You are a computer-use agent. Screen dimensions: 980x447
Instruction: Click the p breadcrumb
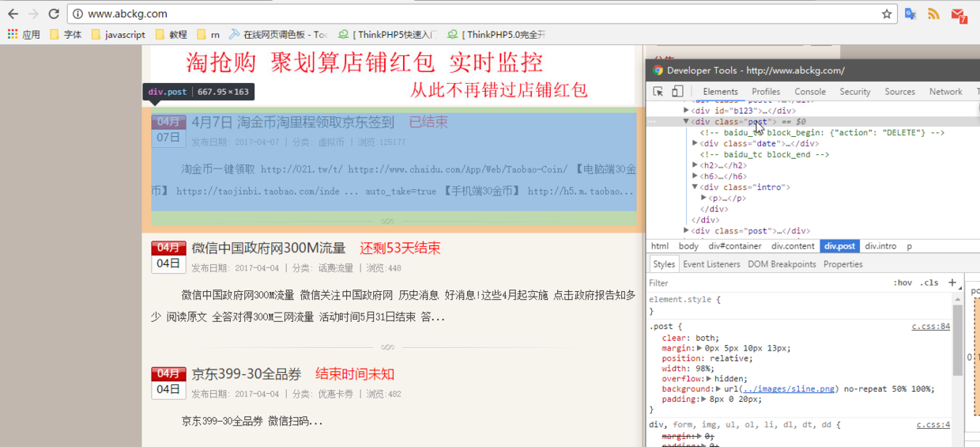pyautogui.click(x=910, y=246)
